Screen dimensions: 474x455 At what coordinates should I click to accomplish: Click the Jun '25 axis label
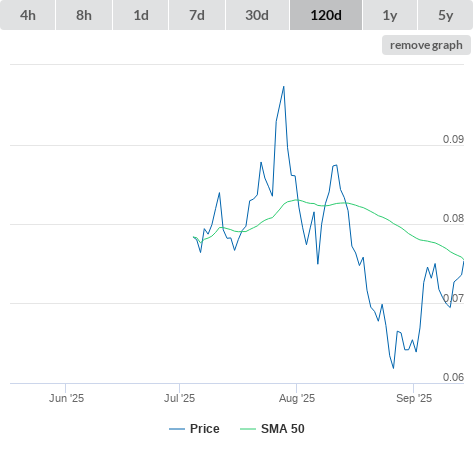pyautogui.click(x=66, y=398)
